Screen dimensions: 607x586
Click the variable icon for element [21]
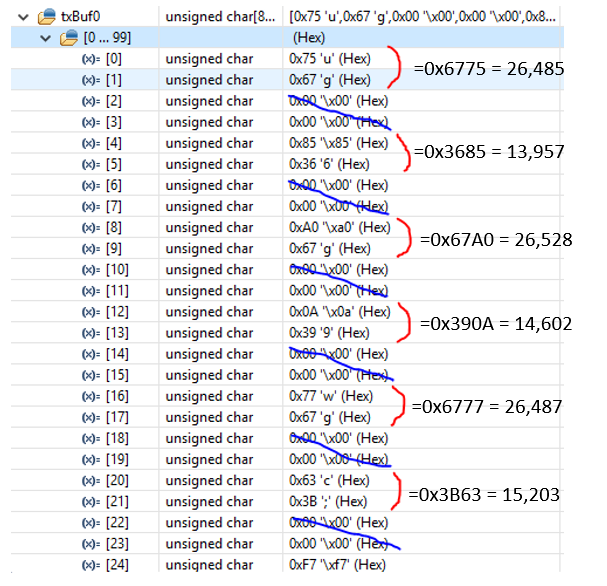(x=91, y=502)
